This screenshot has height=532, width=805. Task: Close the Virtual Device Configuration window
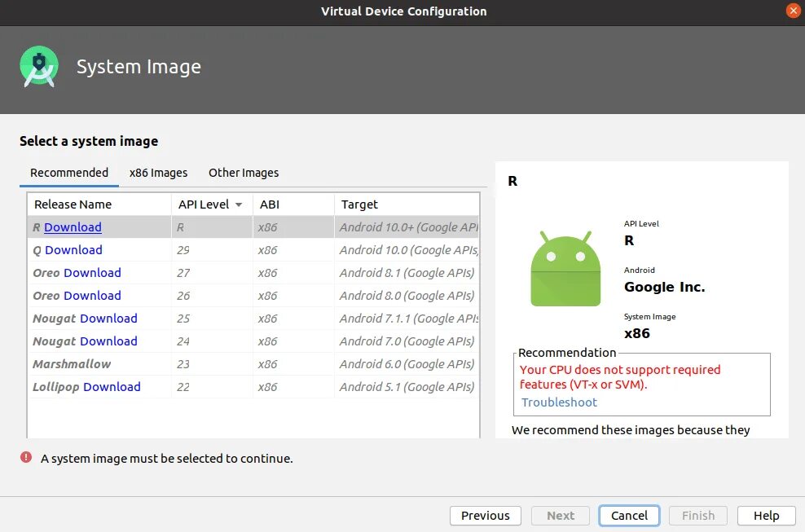pyautogui.click(x=793, y=11)
